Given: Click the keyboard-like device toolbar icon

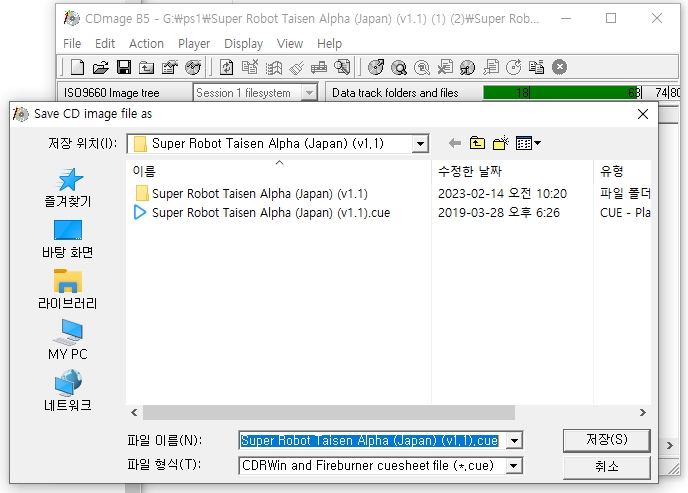Looking at the screenshot, I should [x=319, y=68].
